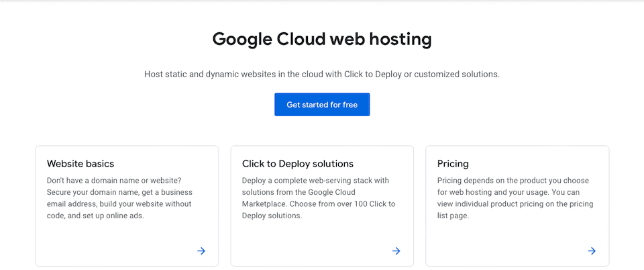Click the 'Deploy a complete web-serving stack' description

(319, 198)
